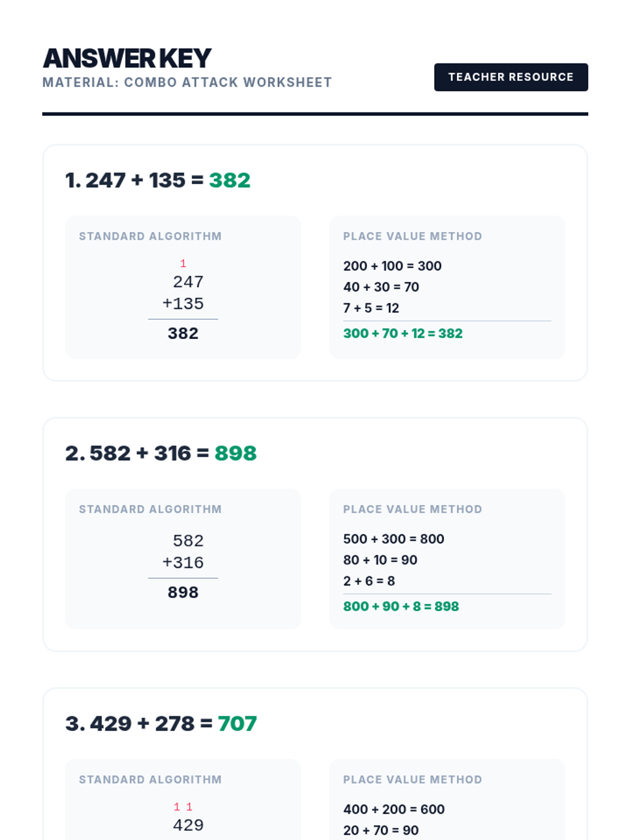630x840 pixels.
Task: Click the line 7 + 5 = 12
Action: 371,308
